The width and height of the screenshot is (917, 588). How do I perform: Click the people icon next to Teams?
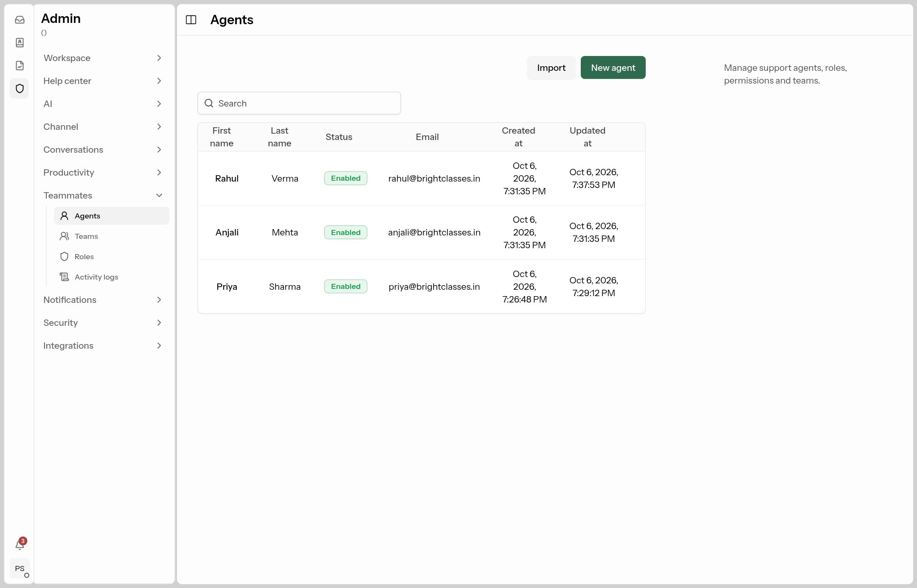click(64, 236)
